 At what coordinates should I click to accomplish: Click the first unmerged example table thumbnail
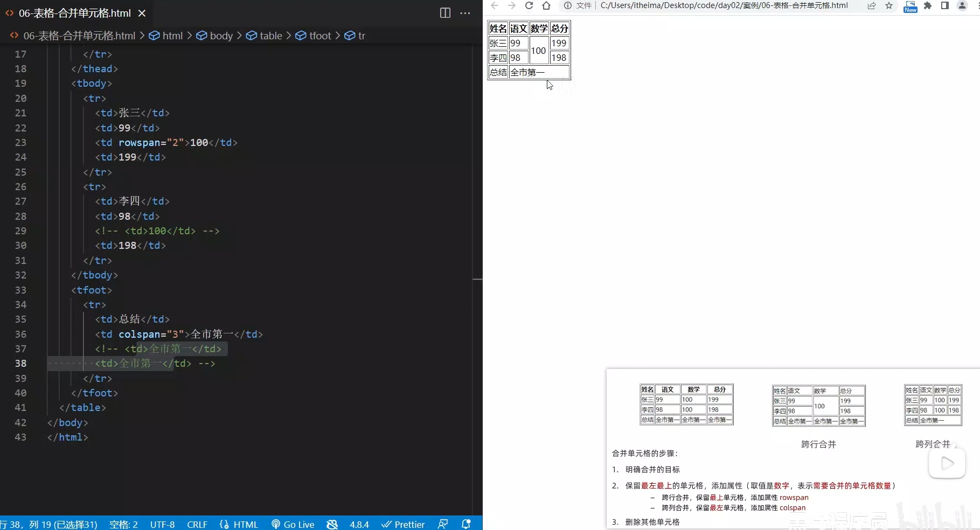(x=686, y=405)
